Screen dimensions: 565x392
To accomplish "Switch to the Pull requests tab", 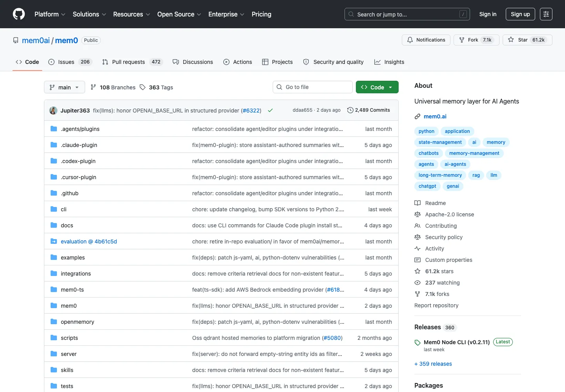I will point(132,62).
